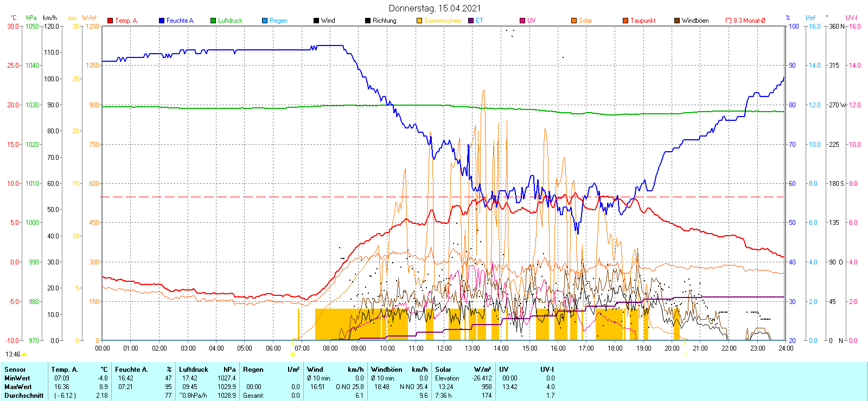Click the chart title Donnerstag, 15.04.2021
The image size is (868, 401).
[435, 8]
